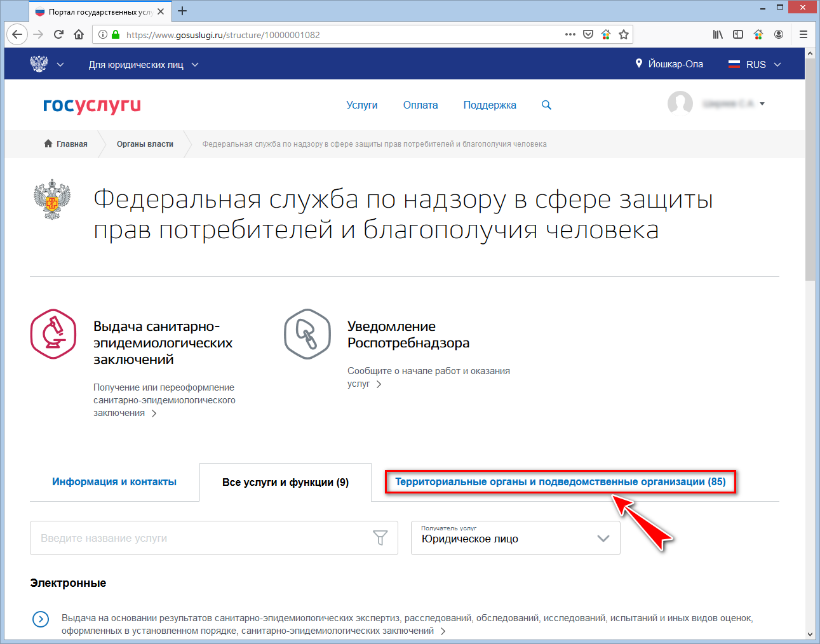Open Firefox hamburger menu
This screenshot has height=644, width=820.
point(803,34)
